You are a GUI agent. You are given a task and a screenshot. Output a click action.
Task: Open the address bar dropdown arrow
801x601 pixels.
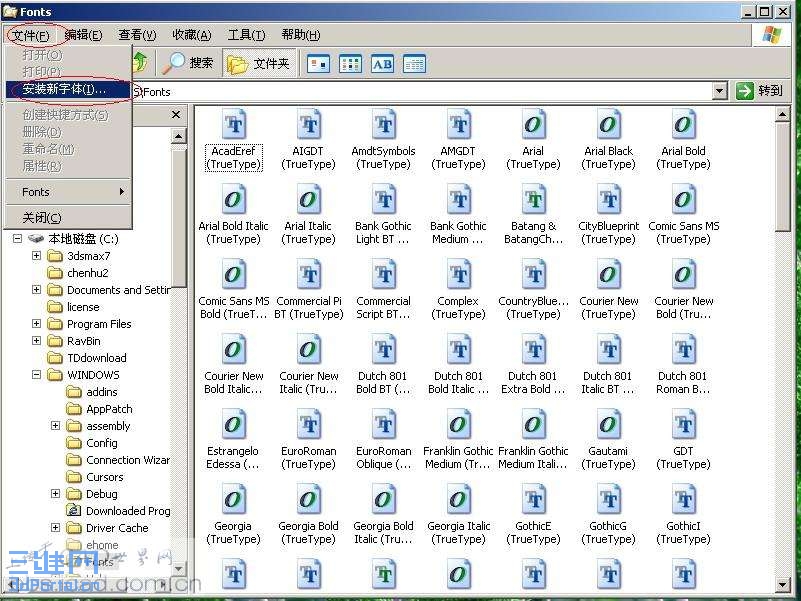719,91
